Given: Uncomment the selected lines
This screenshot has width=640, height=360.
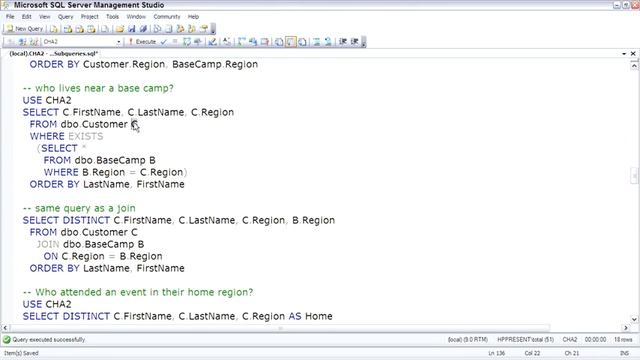Looking at the screenshot, I should click(328, 42).
